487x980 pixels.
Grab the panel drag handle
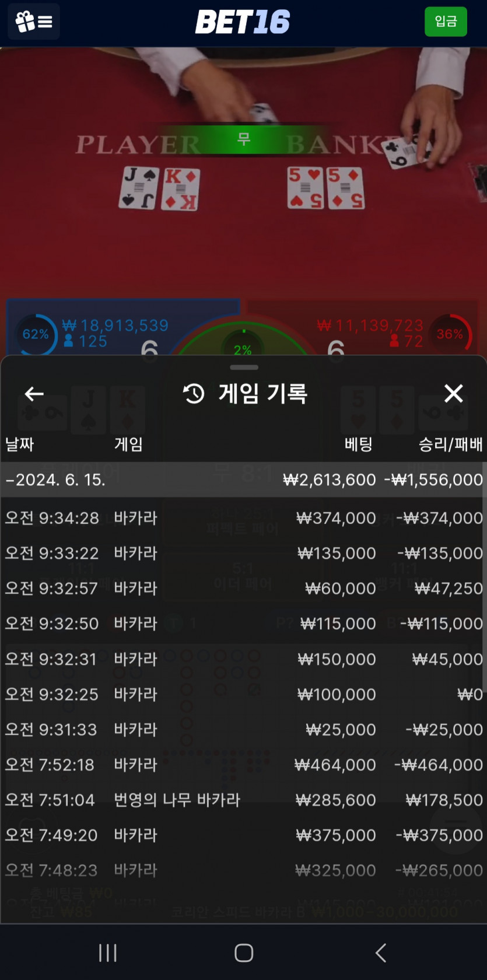244,367
